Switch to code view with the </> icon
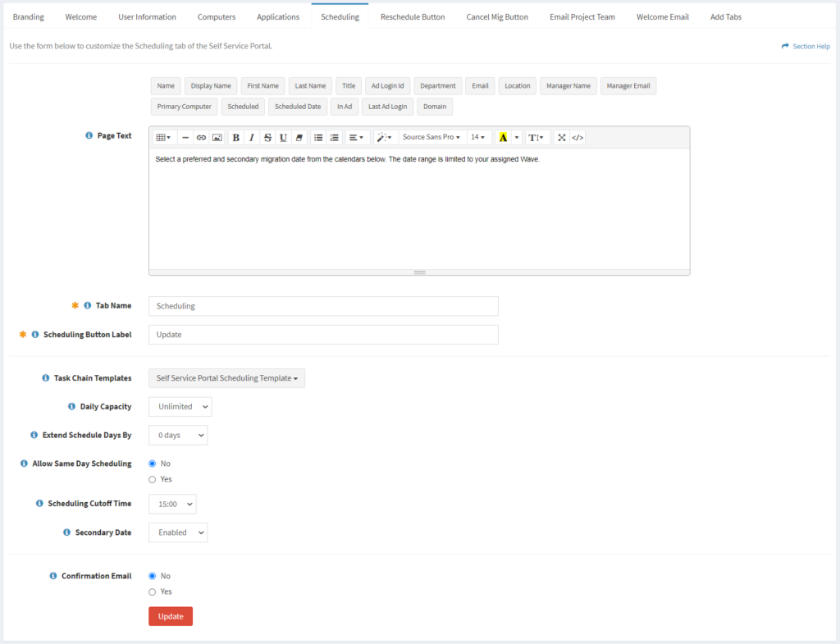The image size is (840, 644). (x=577, y=137)
